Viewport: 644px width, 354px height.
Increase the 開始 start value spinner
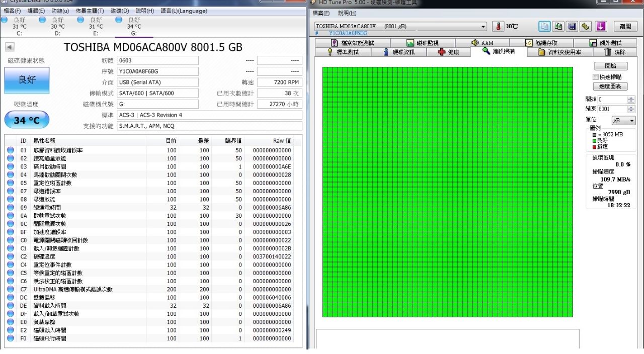coord(631,98)
